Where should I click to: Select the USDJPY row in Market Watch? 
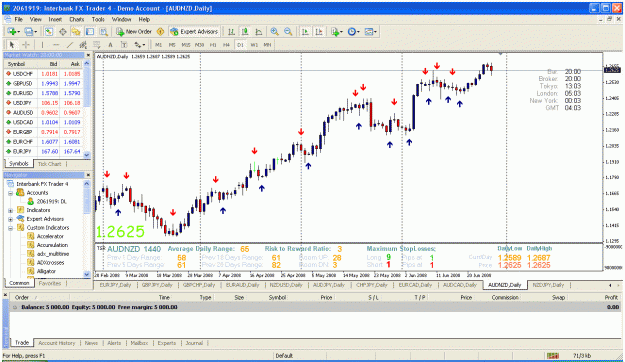point(44,103)
